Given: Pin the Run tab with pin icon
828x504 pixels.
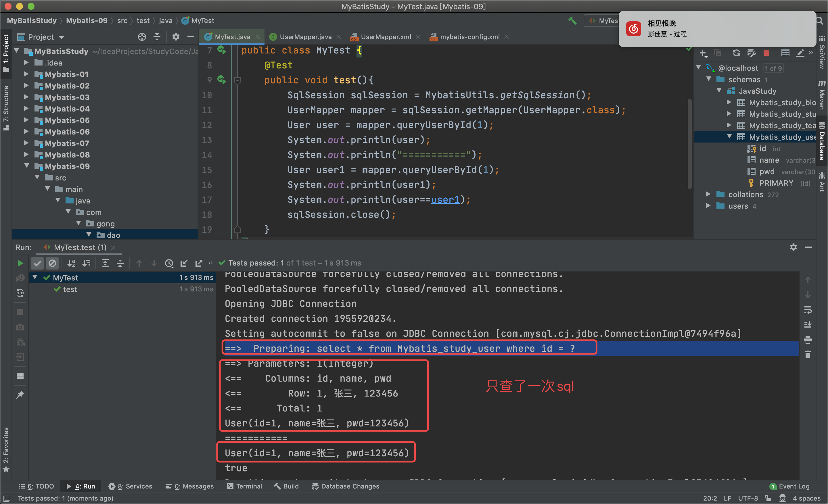Looking at the screenshot, I should coord(20,395).
